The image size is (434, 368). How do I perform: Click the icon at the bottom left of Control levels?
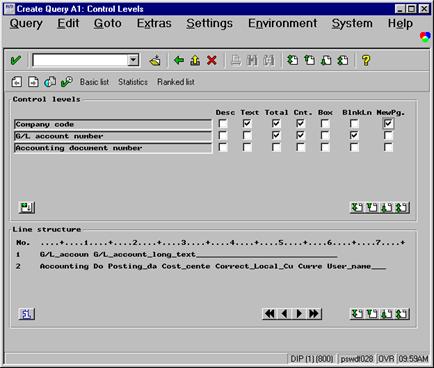(27, 207)
